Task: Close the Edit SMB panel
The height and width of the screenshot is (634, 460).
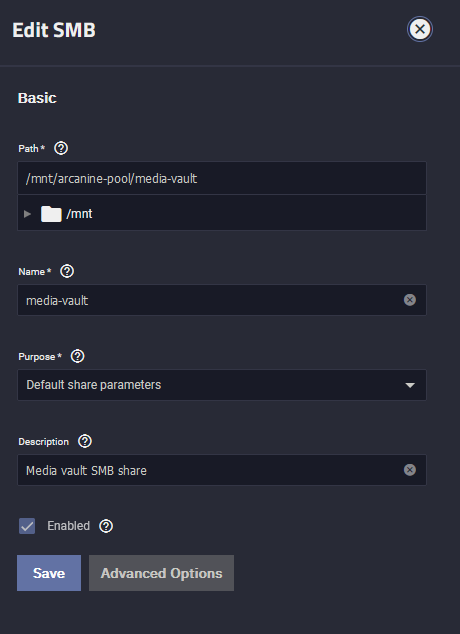Action: point(420,29)
